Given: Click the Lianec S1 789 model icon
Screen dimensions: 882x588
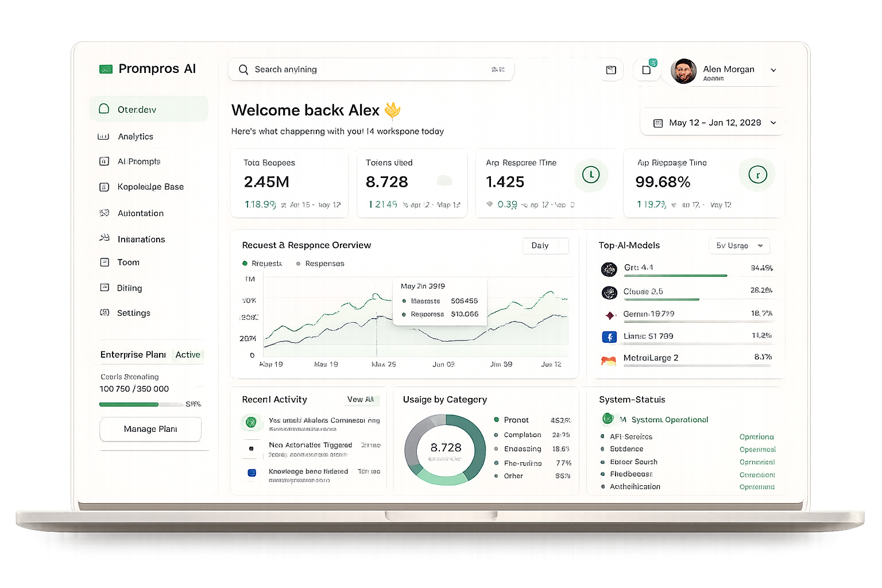Looking at the screenshot, I should coord(609,337).
